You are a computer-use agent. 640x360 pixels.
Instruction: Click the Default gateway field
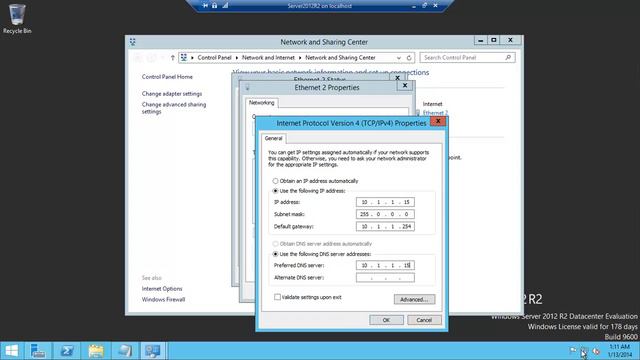click(385, 226)
